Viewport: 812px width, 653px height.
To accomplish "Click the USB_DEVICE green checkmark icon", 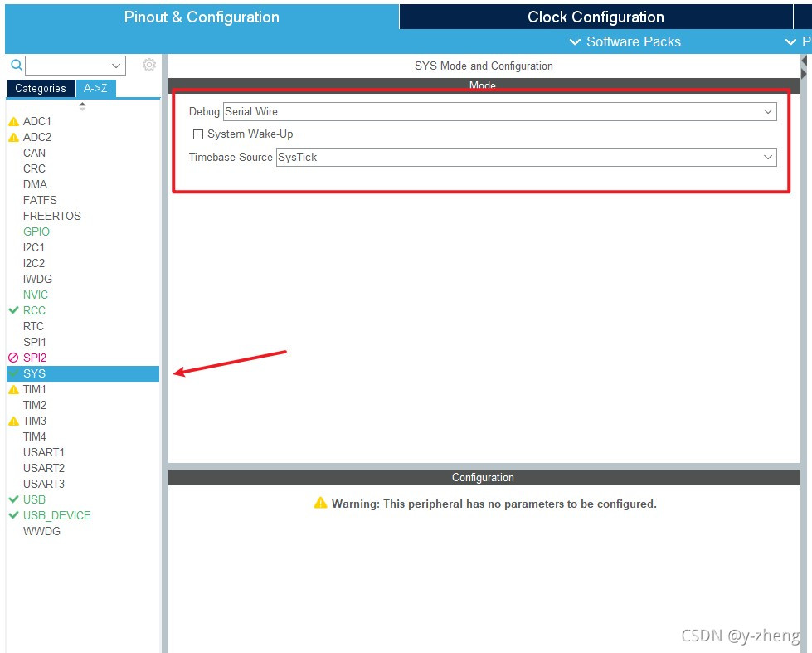I will (14, 515).
